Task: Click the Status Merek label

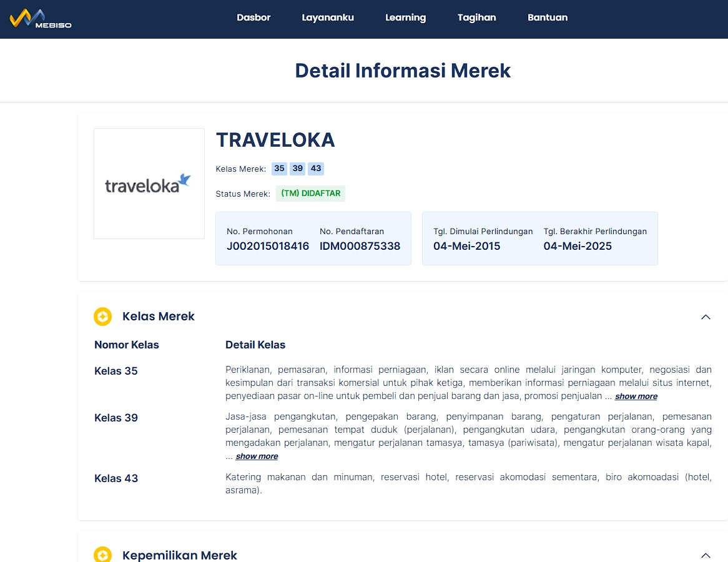Action: [243, 194]
